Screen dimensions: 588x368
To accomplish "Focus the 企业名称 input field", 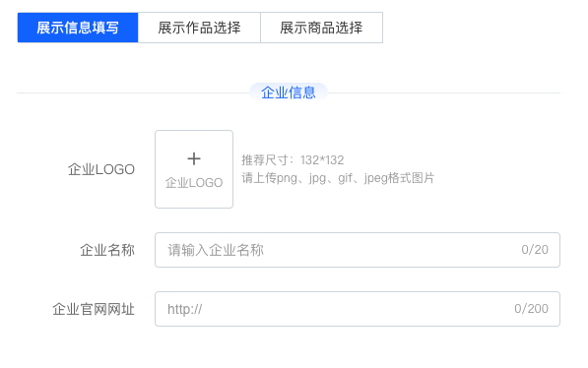I will pyautogui.click(x=358, y=250).
